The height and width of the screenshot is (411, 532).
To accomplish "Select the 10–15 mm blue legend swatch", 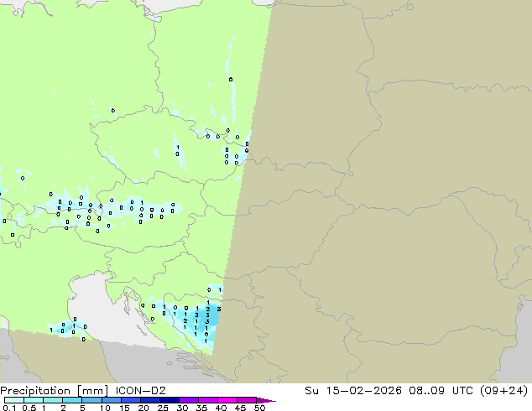I will coord(111,400).
